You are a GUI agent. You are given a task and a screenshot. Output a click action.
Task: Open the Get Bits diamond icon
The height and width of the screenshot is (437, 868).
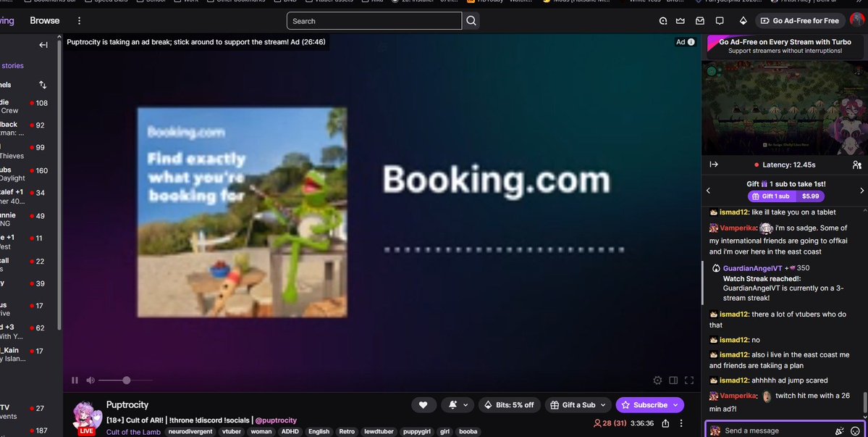[743, 20]
